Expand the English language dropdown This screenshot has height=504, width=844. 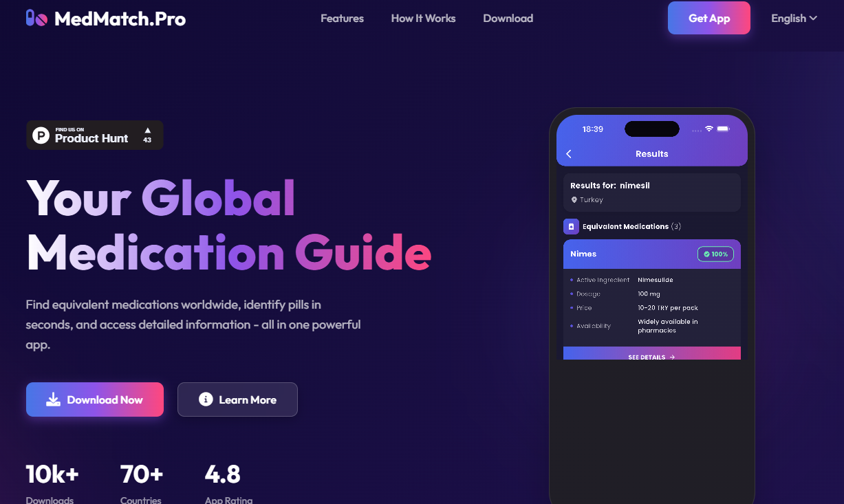pos(794,19)
